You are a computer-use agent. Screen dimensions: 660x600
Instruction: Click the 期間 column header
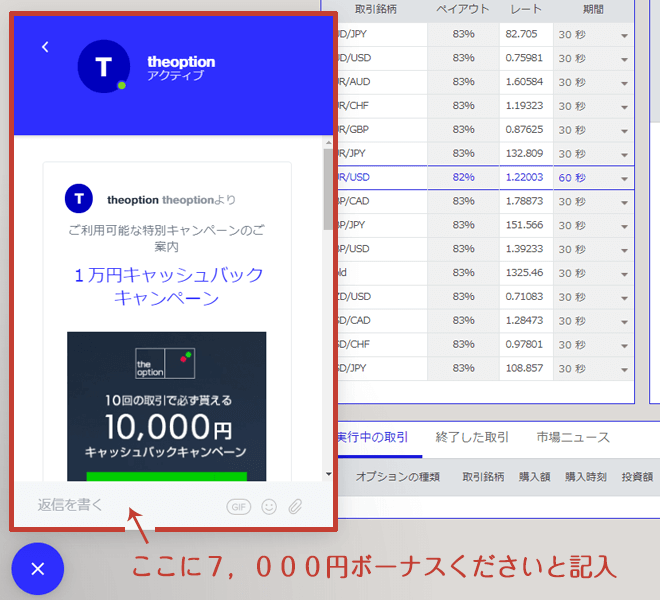pyautogui.click(x=593, y=9)
